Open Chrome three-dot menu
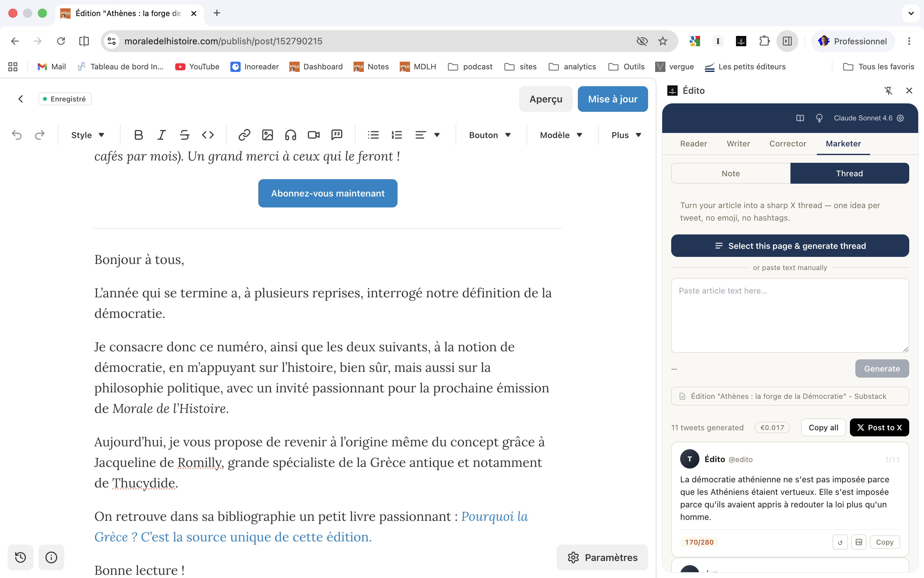This screenshot has width=924, height=578. pyautogui.click(x=909, y=41)
